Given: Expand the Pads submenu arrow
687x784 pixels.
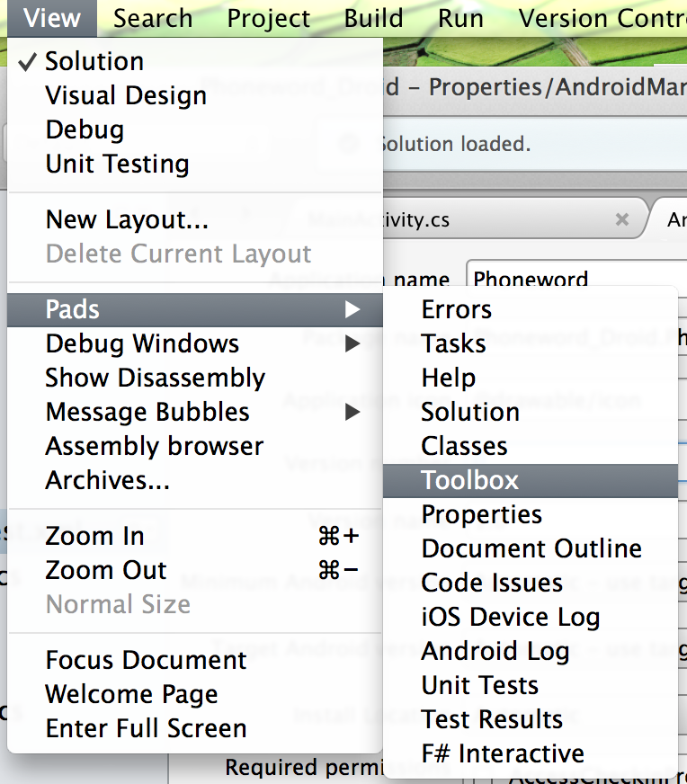Looking at the screenshot, I should [x=352, y=309].
